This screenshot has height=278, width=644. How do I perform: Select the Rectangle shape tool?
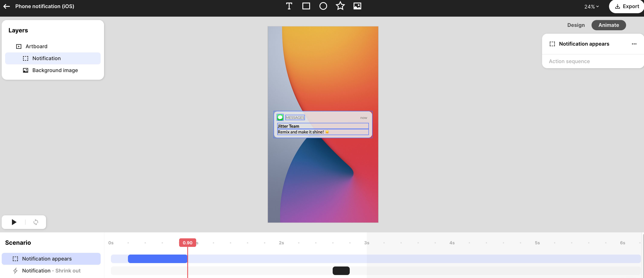[x=306, y=6]
